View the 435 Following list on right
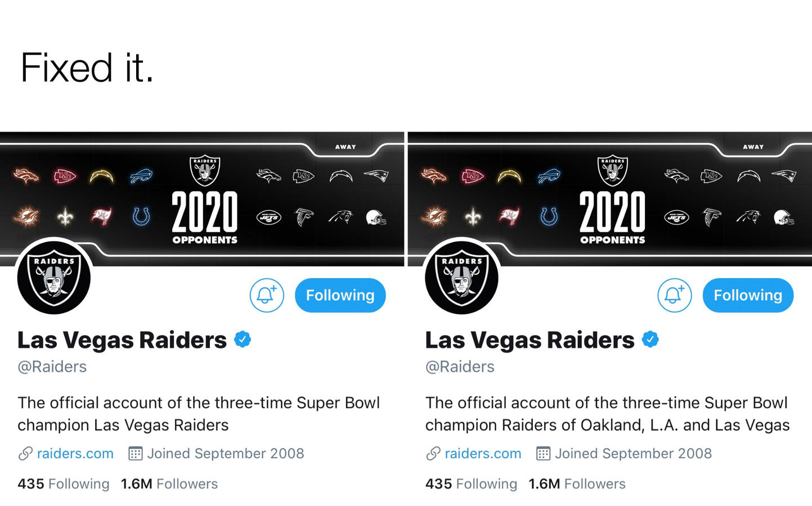Screen dimensions: 812x506 tap(471, 484)
